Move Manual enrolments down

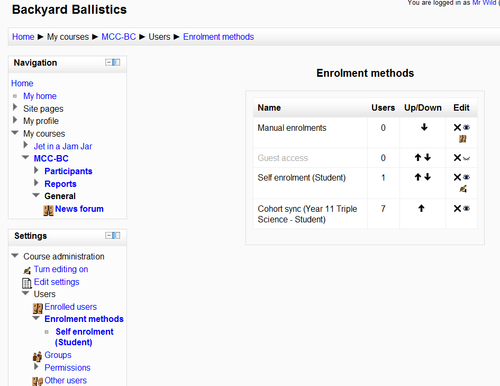pos(424,127)
